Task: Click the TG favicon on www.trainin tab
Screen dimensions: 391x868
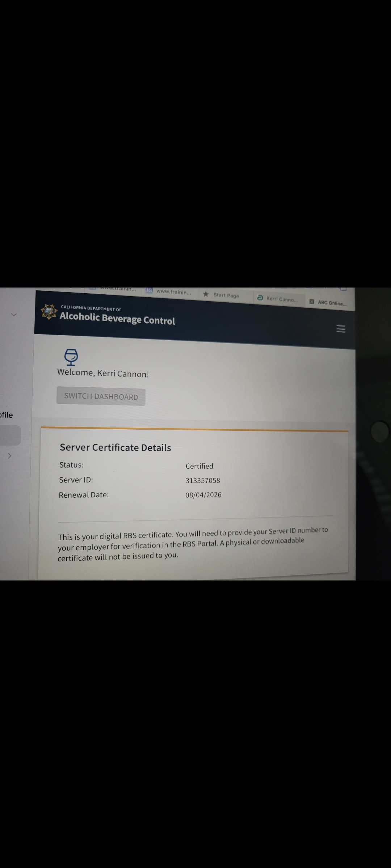Action: click(x=149, y=291)
